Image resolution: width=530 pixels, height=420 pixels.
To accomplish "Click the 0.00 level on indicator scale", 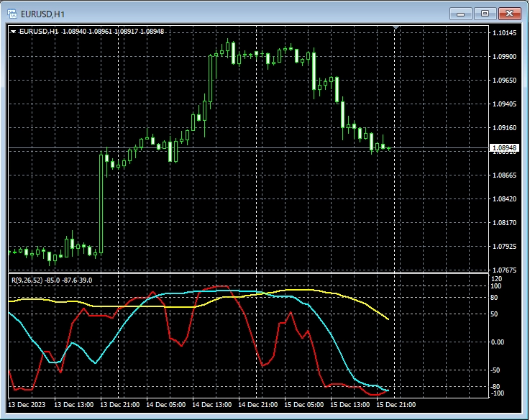I will [x=498, y=342].
